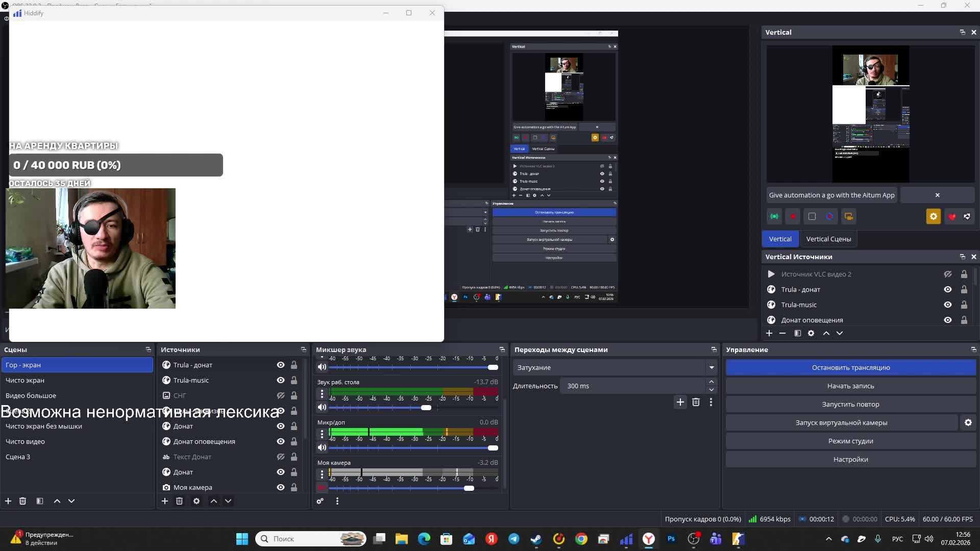Open source properties gear in Sources panel

[x=197, y=501]
